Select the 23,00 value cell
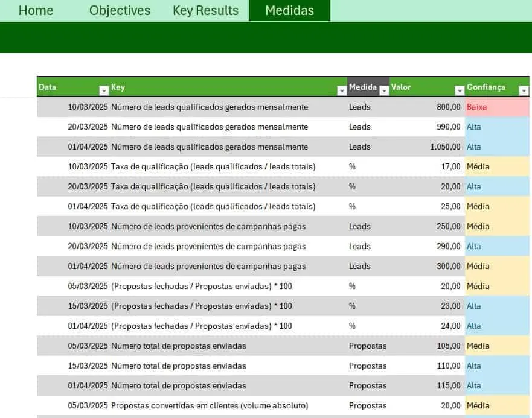This screenshot has width=532, height=418. tap(427, 306)
